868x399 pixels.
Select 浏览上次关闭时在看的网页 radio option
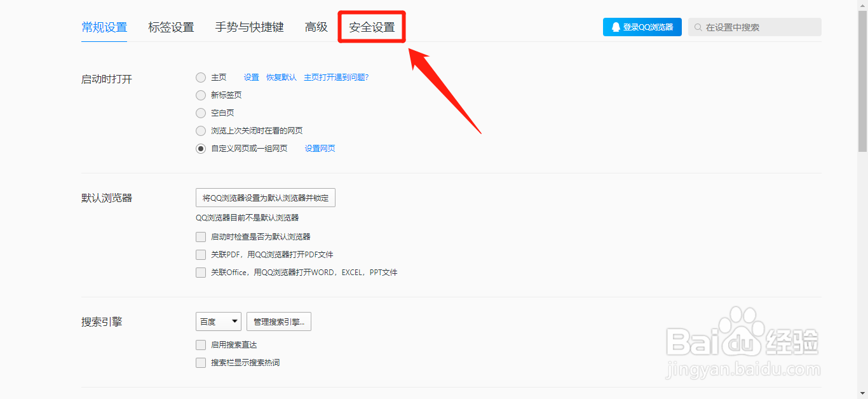(201, 131)
